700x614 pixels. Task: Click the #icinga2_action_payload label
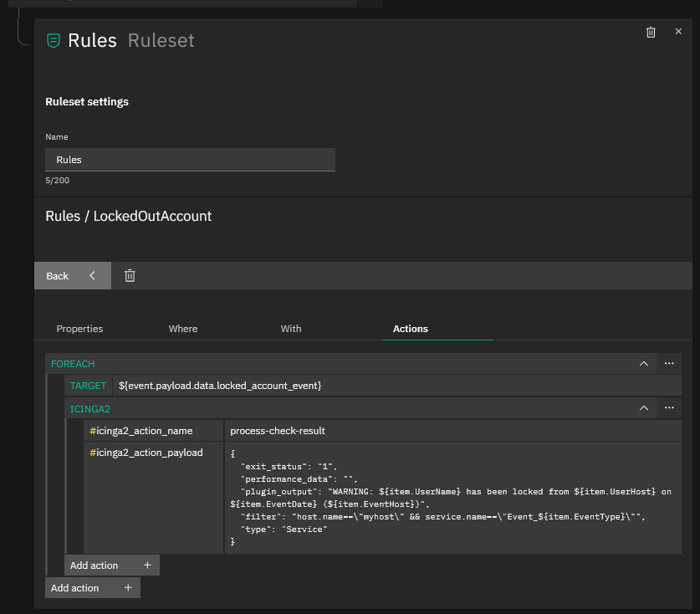click(146, 453)
